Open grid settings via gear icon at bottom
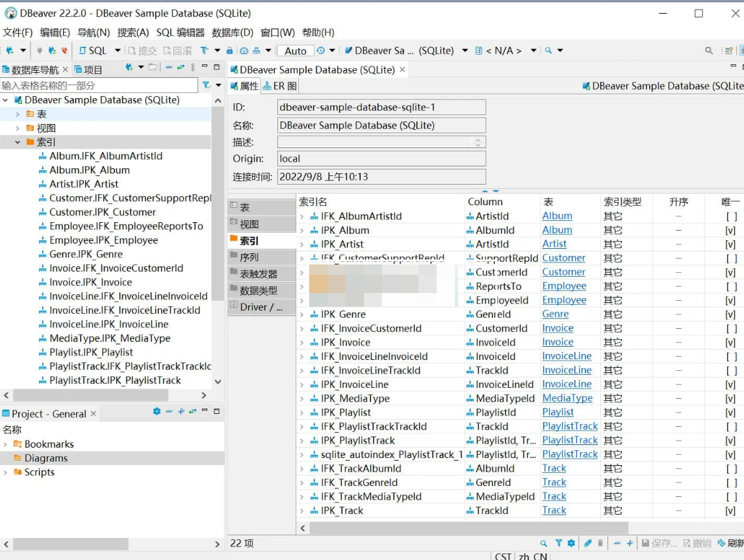Image resolution: width=744 pixels, height=560 pixels. coord(571,543)
